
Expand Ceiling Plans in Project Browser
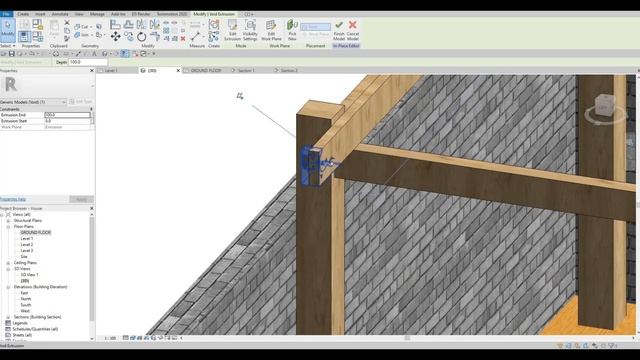(8, 263)
